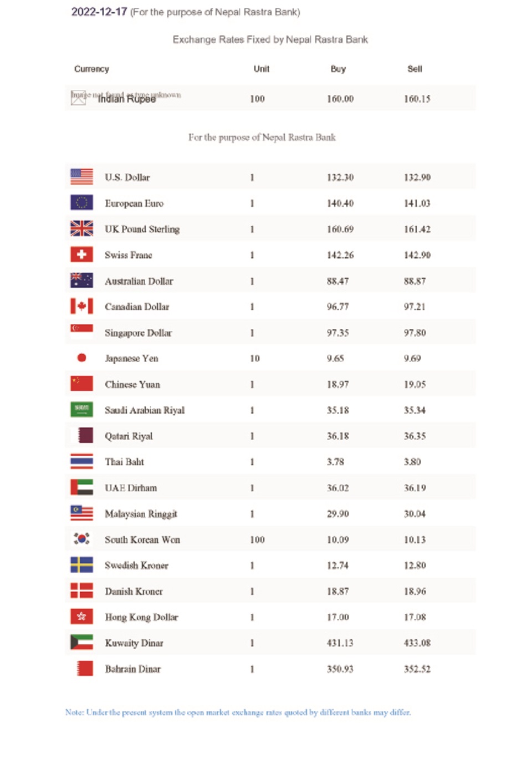532x764 pixels.
Task: Click the broken Indian Rupee image
Action: 78,98
